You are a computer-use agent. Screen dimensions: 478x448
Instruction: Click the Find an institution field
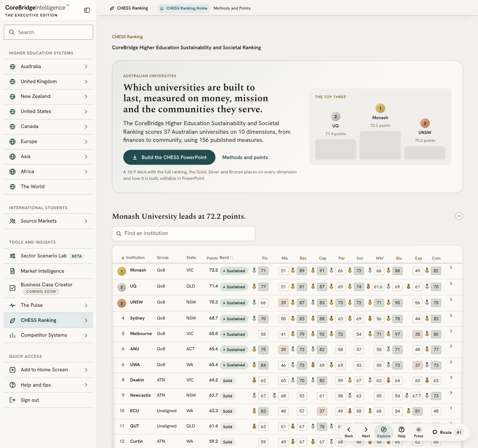point(184,234)
